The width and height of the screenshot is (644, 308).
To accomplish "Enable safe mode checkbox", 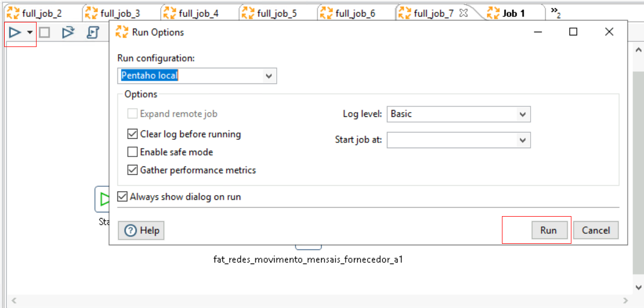I will click(132, 152).
